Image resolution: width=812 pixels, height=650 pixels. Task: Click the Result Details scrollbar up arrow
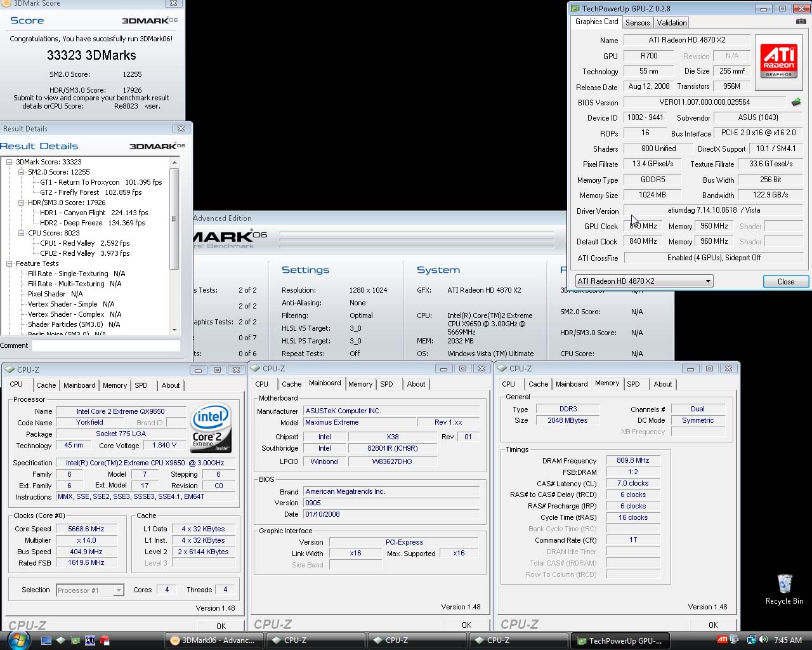click(x=174, y=162)
